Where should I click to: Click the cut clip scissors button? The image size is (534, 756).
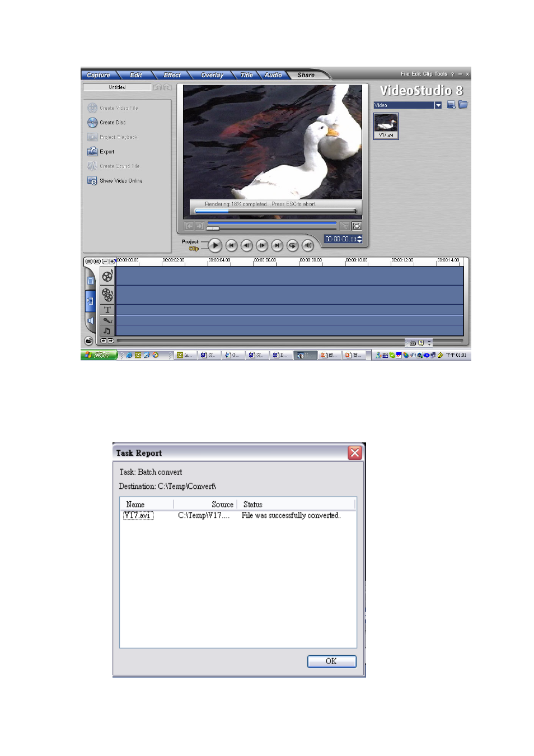click(345, 226)
